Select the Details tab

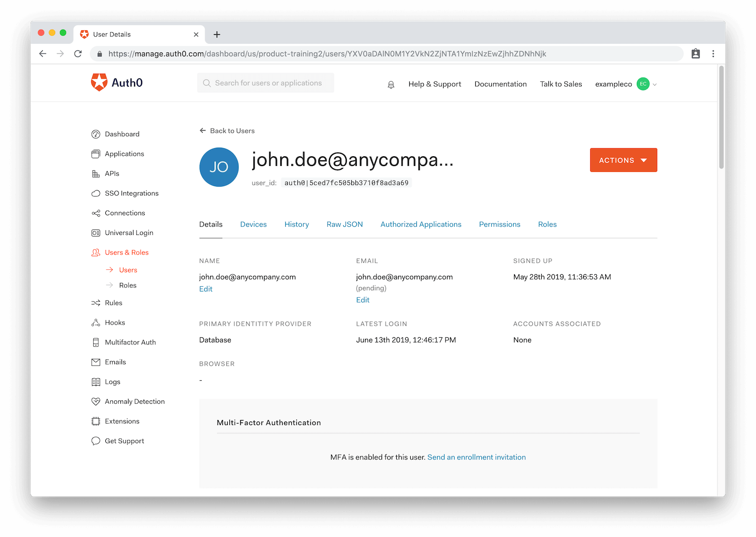click(x=211, y=224)
